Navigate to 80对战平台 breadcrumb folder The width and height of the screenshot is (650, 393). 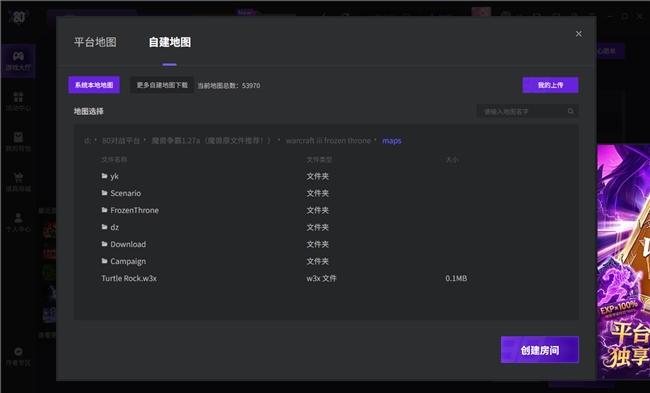pos(121,141)
